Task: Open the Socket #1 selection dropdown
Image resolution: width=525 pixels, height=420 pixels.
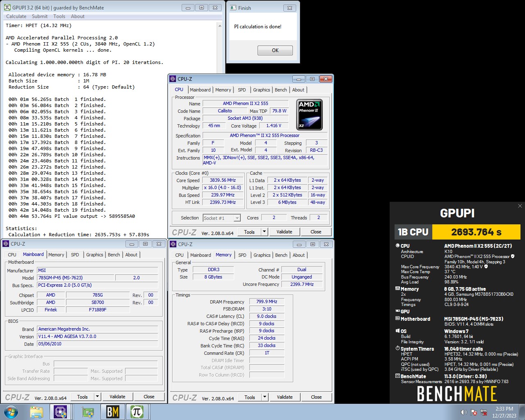Action: click(x=222, y=218)
